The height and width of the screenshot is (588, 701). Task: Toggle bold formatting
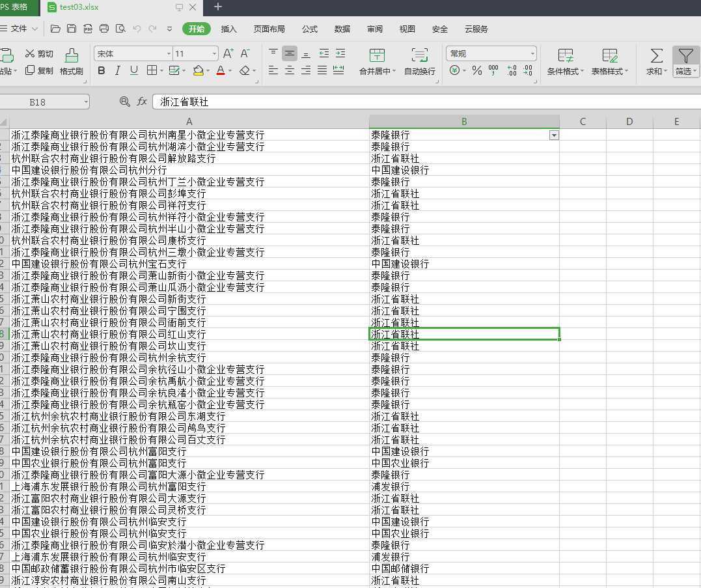102,70
